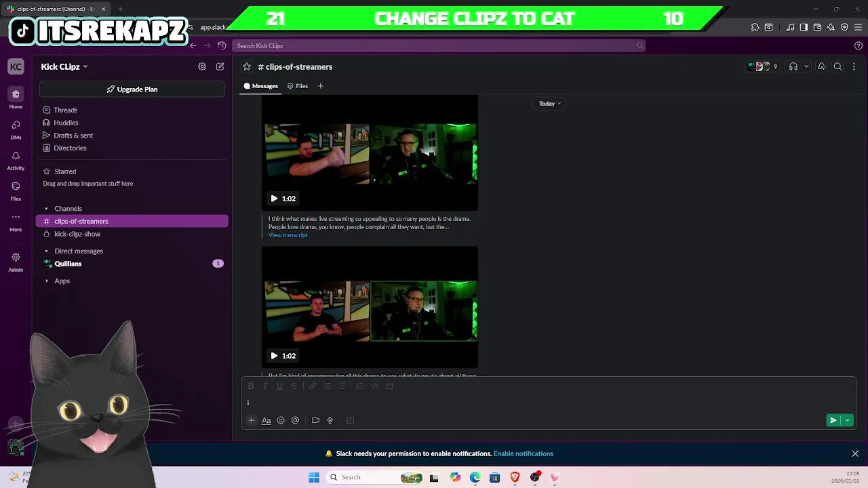Open the Kick CLipz workspace dropdown

pyautogui.click(x=64, y=66)
